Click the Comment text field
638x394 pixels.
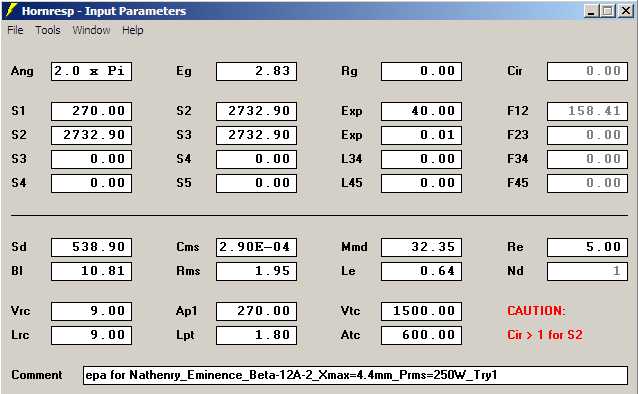(x=356, y=375)
